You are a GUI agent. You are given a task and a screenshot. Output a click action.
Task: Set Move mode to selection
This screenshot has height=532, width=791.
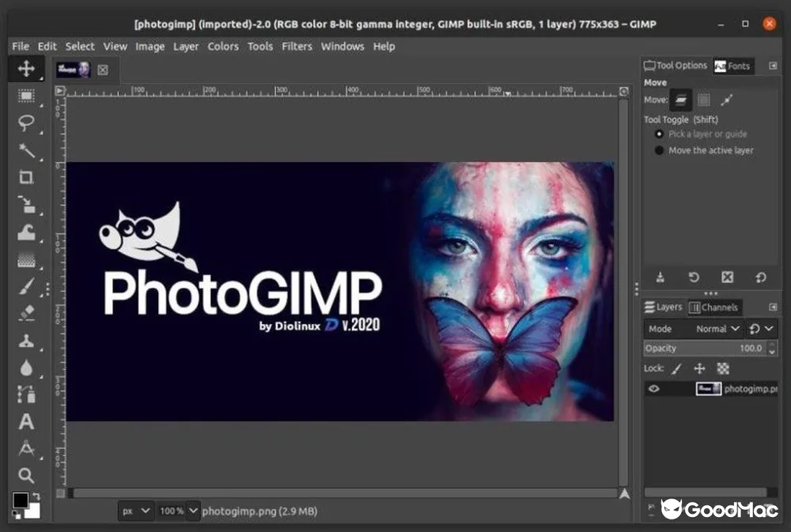click(x=704, y=100)
